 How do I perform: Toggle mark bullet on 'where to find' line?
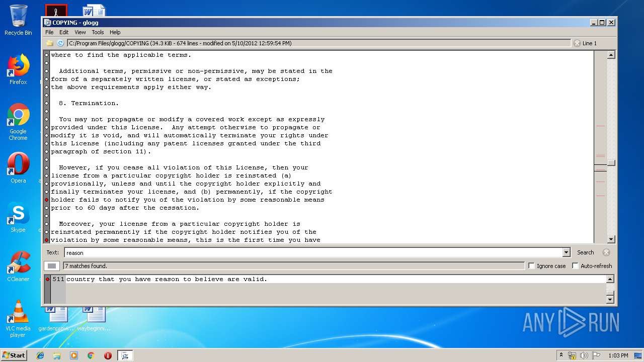pyautogui.click(x=47, y=55)
